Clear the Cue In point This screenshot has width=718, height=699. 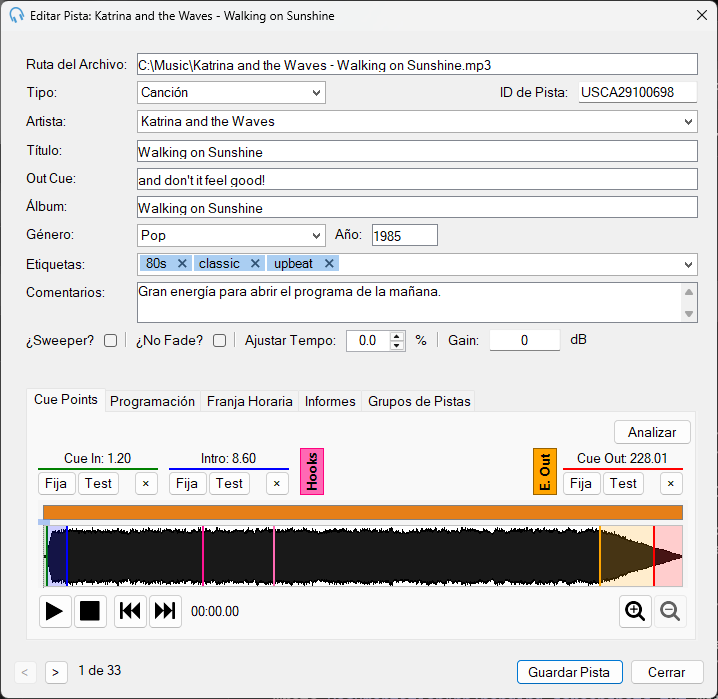tap(146, 484)
